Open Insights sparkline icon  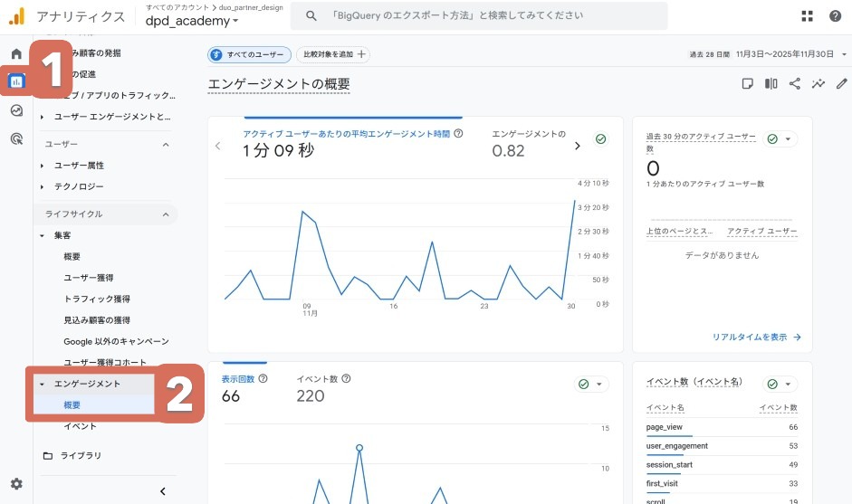(x=818, y=84)
